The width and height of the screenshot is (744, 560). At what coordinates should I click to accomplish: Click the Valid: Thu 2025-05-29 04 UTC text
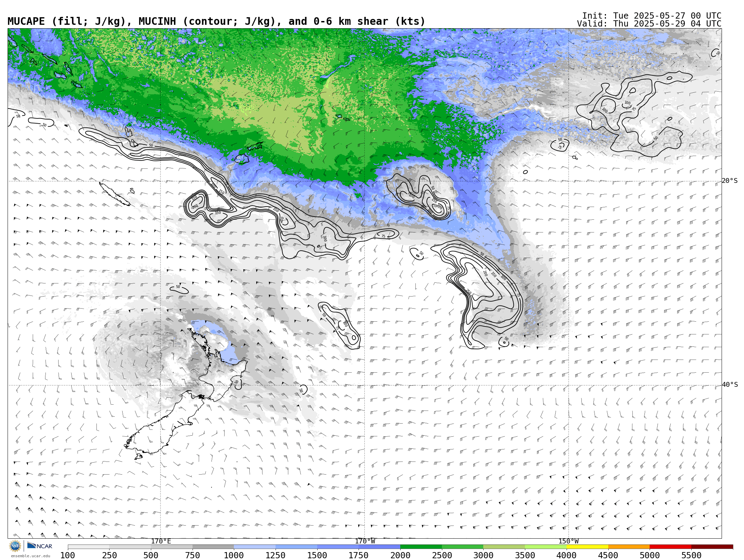pos(649,24)
